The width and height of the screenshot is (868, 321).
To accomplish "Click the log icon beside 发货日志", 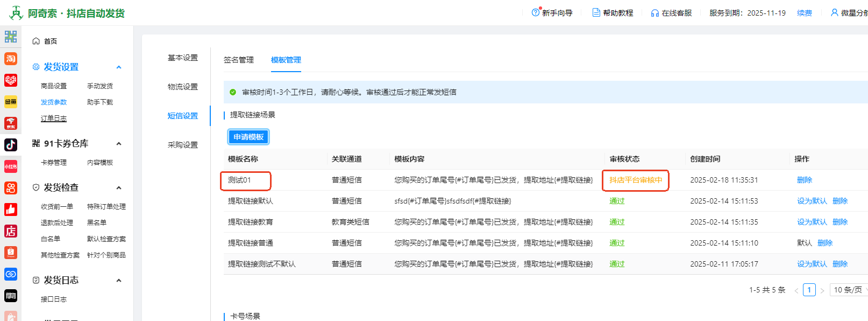I will 36,280.
